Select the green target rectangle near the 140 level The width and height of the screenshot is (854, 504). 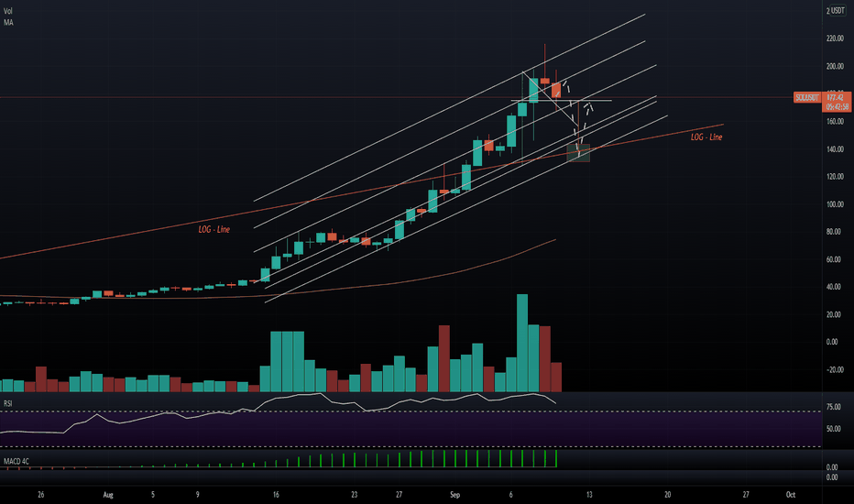coord(578,153)
